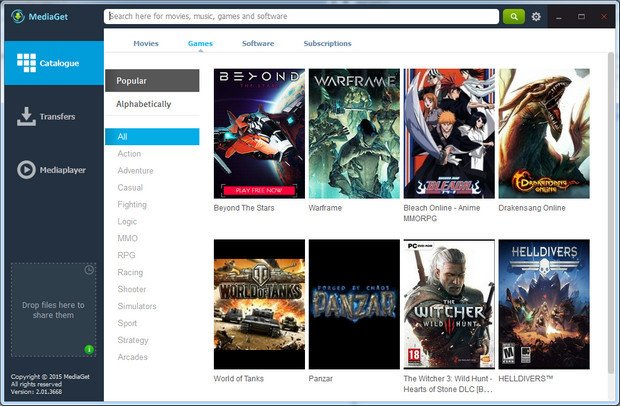Screen dimensions: 620x406
Task: Open the Drakensang Online cover thumbnail
Action: coord(544,134)
